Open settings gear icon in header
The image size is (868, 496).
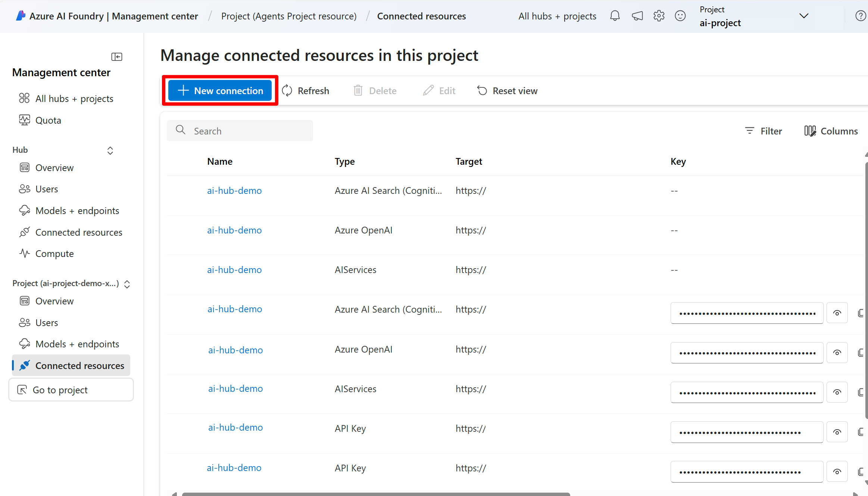point(659,16)
